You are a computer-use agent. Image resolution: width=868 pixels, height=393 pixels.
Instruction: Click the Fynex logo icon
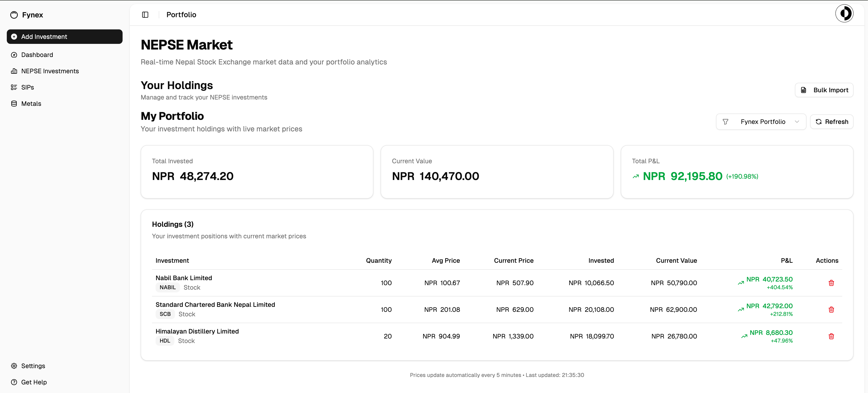14,15
